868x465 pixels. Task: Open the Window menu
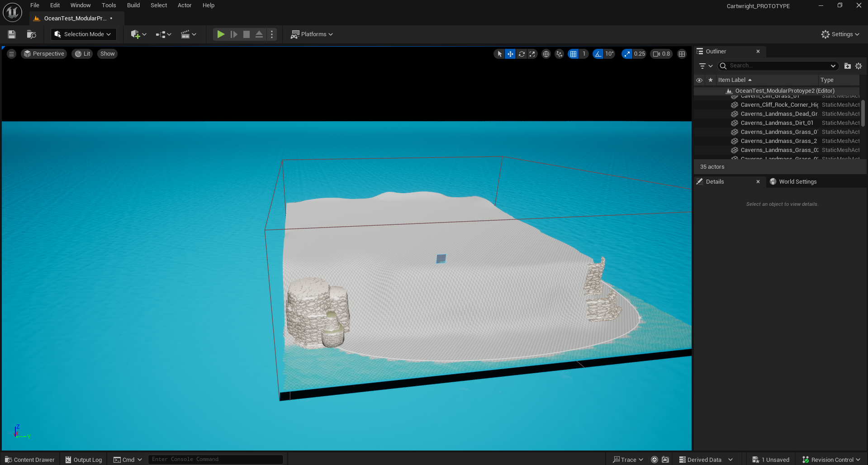81,5
